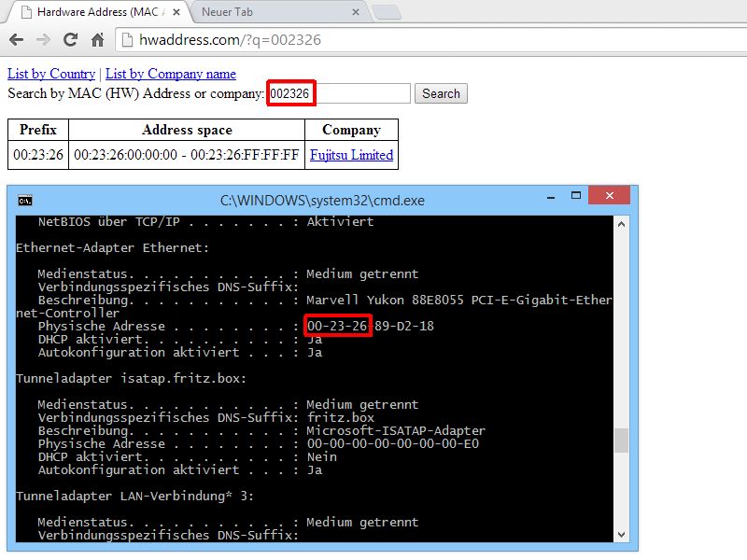The image size is (747, 560).
Task: Click the physical address 00-23-26-89-D2-18
Action: (371, 326)
